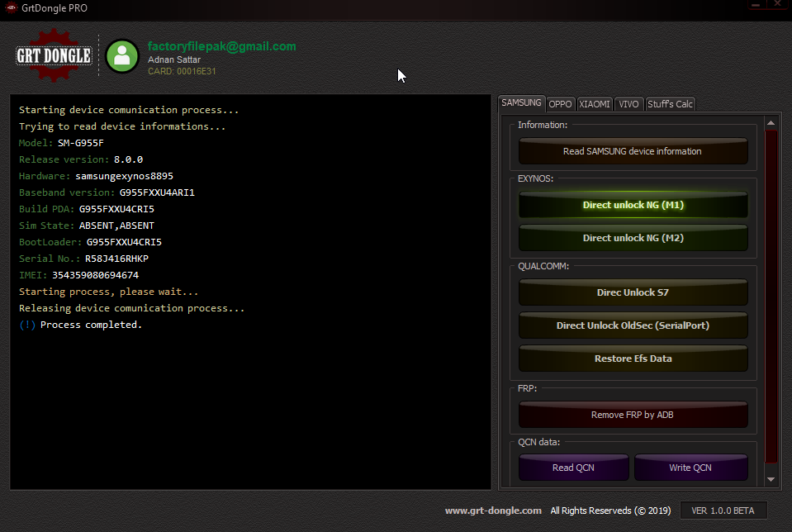Click the Build PDA: G955FXXU4CRI5 line
The image size is (792, 532).
click(x=87, y=209)
